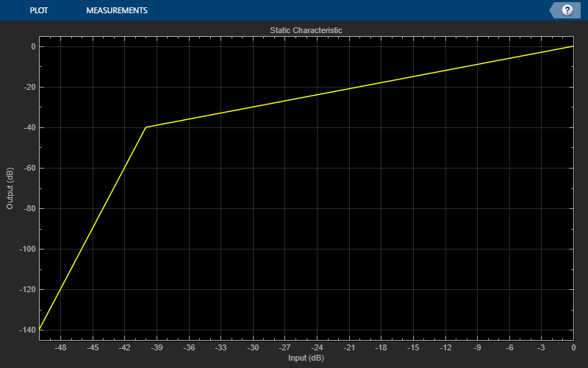Click the -15 tick on the input axis
This screenshot has width=588, height=368.
point(413,347)
